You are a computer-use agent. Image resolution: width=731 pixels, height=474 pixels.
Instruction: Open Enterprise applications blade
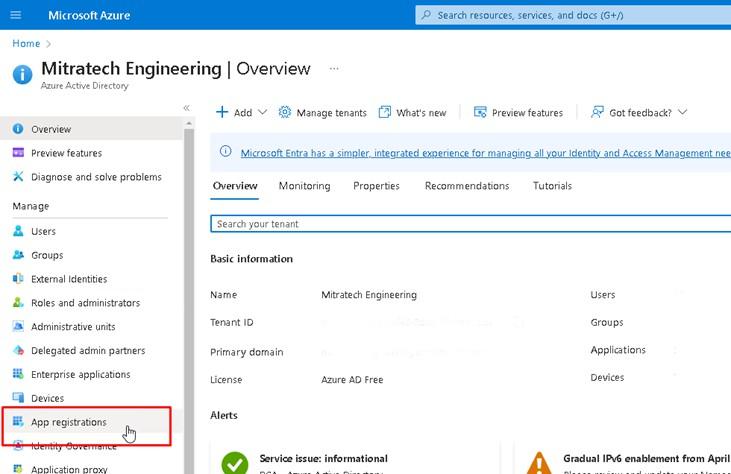pyautogui.click(x=81, y=375)
